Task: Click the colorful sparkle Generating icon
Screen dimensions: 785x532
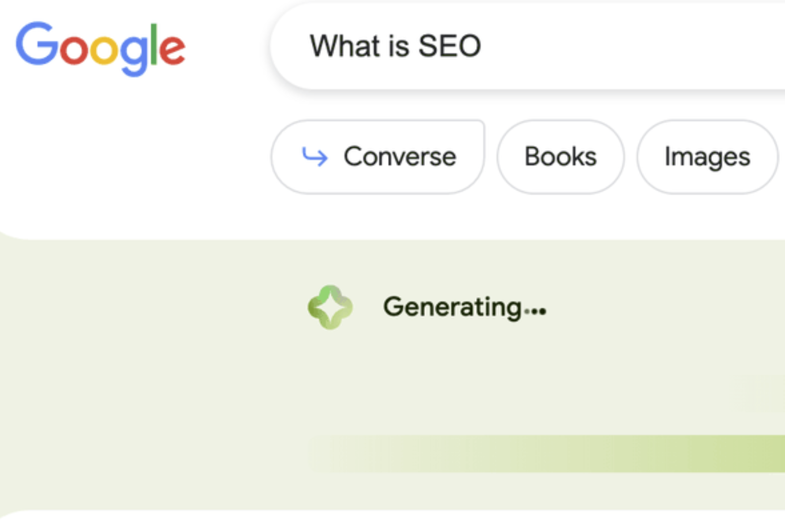Action: click(330, 307)
